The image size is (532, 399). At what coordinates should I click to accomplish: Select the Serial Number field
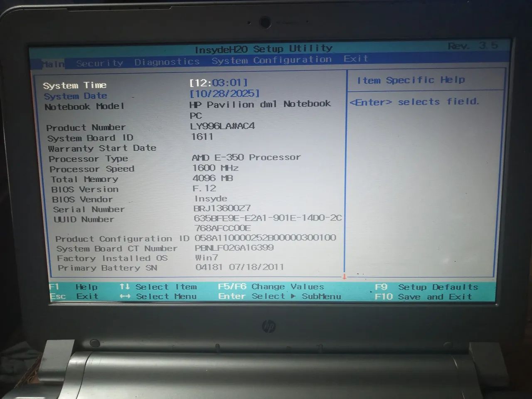coord(89,209)
